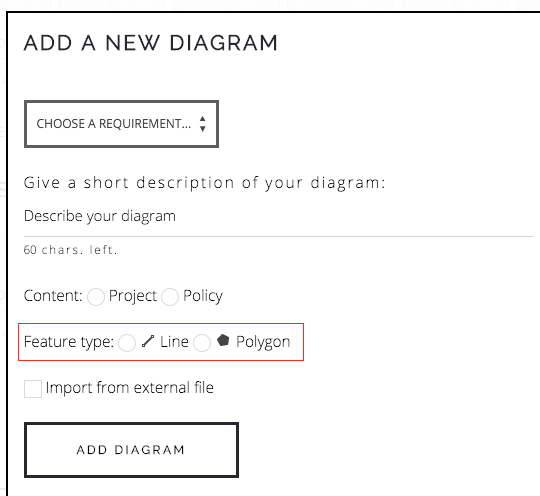Click the 60 chars left counter
This screenshot has width=540, height=496.
coord(71,250)
